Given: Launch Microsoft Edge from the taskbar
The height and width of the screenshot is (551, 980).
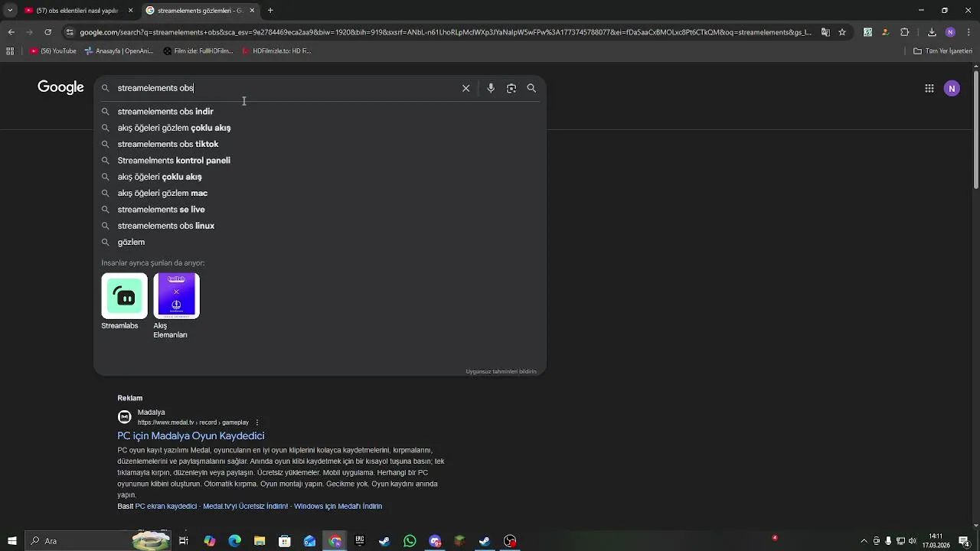Looking at the screenshot, I should pyautogui.click(x=234, y=541).
